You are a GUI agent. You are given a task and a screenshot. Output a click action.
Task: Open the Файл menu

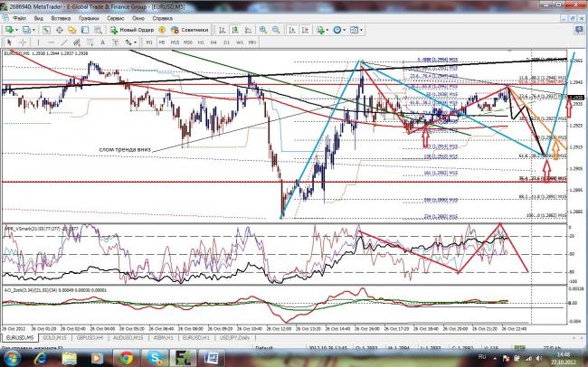pos(18,17)
